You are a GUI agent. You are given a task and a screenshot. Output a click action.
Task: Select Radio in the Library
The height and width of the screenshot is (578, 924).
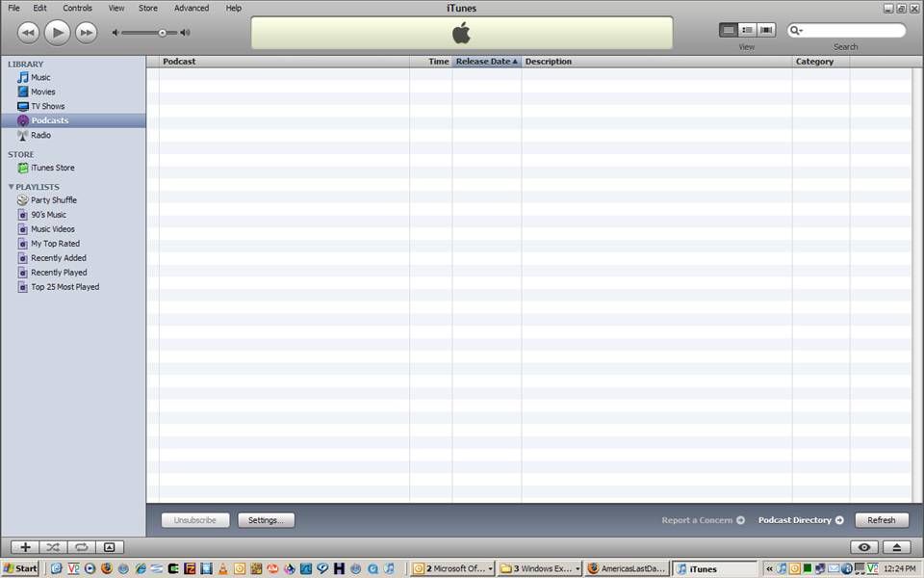[x=74, y=135]
